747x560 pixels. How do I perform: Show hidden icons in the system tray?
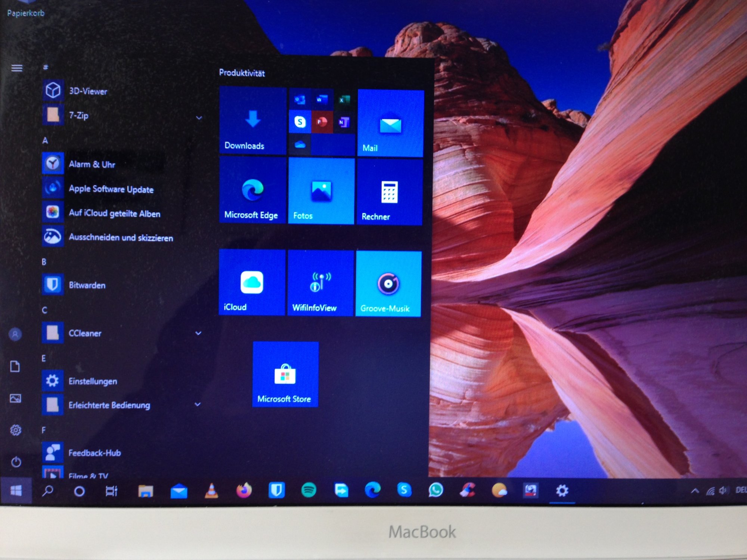tap(695, 491)
